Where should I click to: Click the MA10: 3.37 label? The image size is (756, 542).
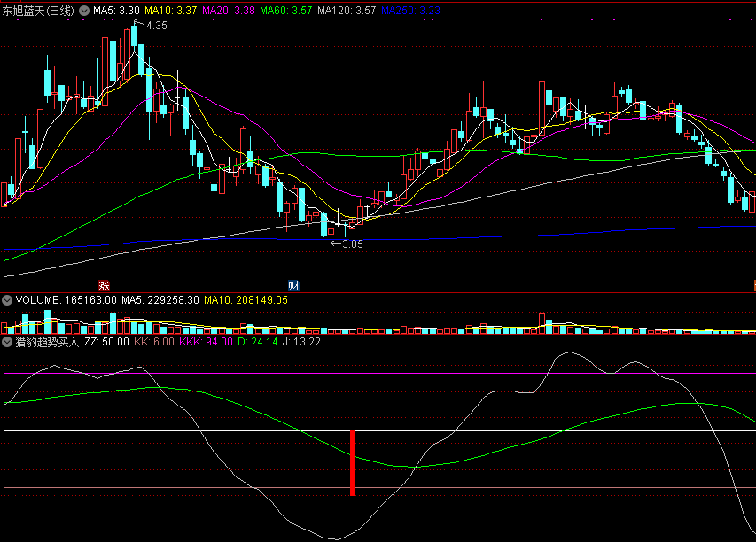[x=171, y=11]
